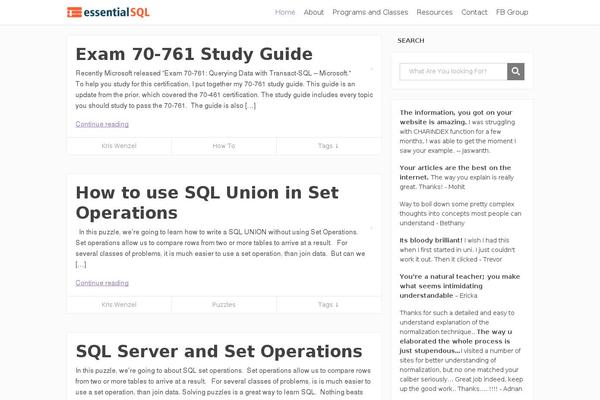This screenshot has width=600, height=400.
Task: Click the SQL Server and Set Operations excerpt
Action: click(223, 381)
